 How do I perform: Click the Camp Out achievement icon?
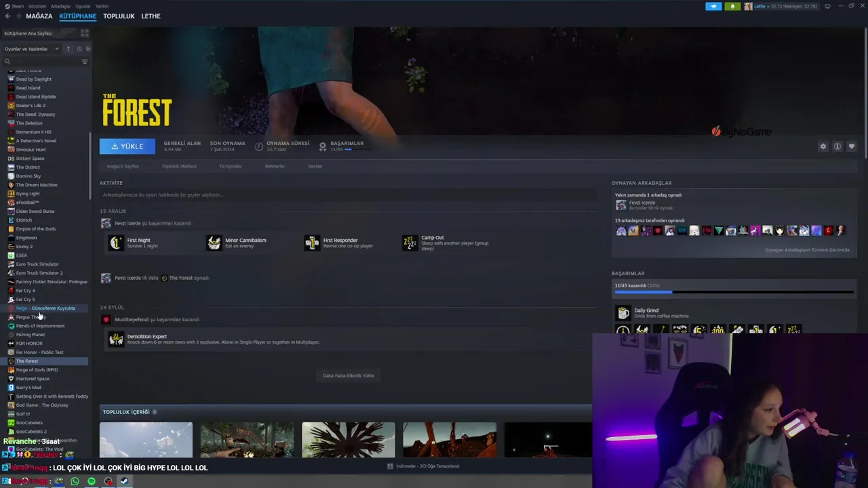(410, 243)
